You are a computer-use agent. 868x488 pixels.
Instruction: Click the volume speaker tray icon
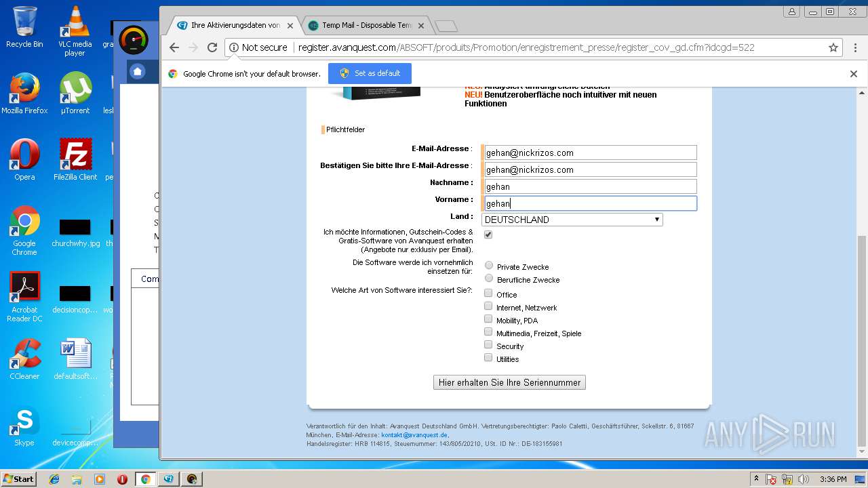point(804,479)
